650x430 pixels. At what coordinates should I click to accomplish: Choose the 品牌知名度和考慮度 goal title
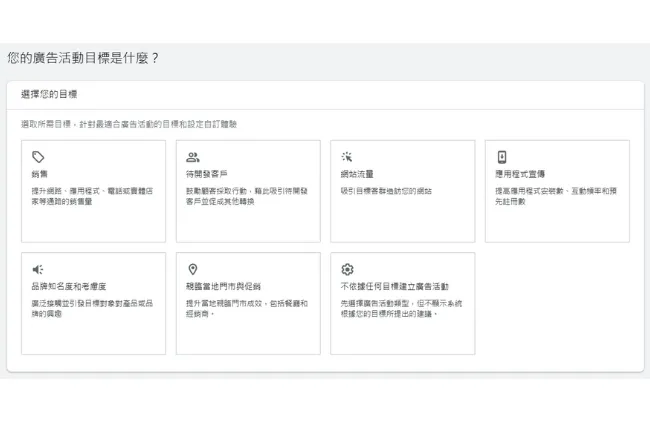[70, 286]
